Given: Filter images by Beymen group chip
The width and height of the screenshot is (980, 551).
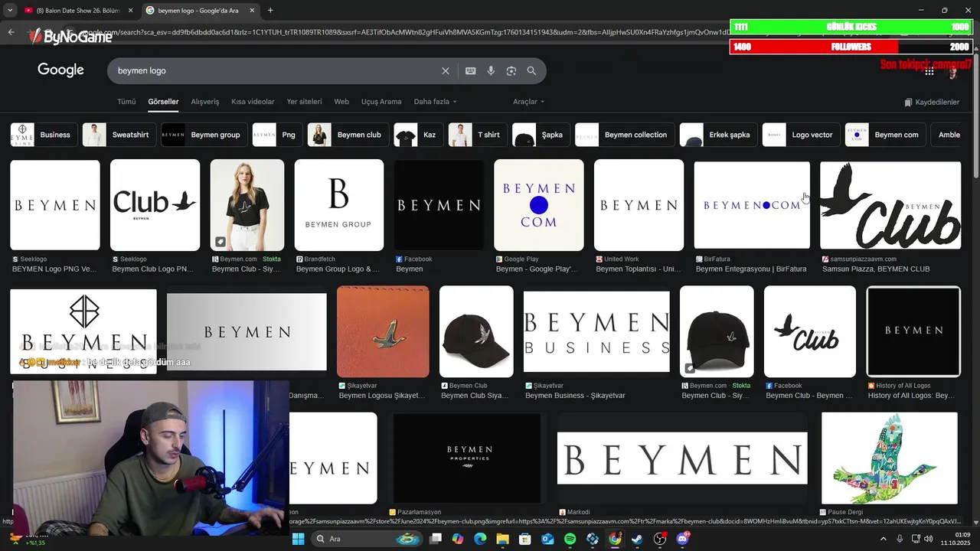Looking at the screenshot, I should (x=204, y=135).
